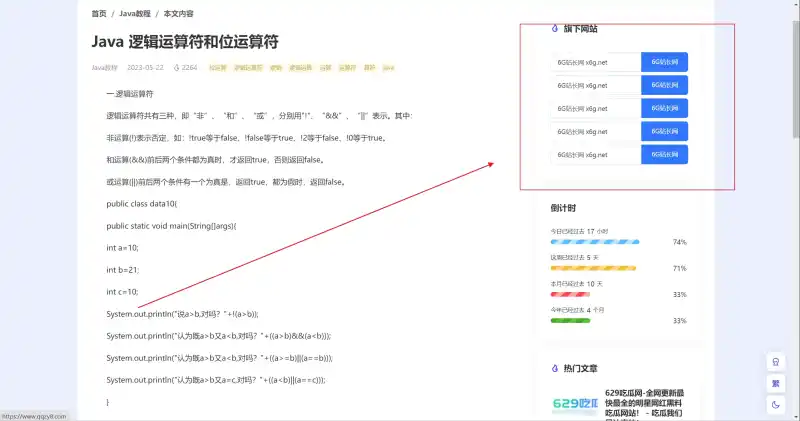Click the println line containing !(a>b)
The height and width of the screenshot is (421, 800).
click(x=182, y=314)
